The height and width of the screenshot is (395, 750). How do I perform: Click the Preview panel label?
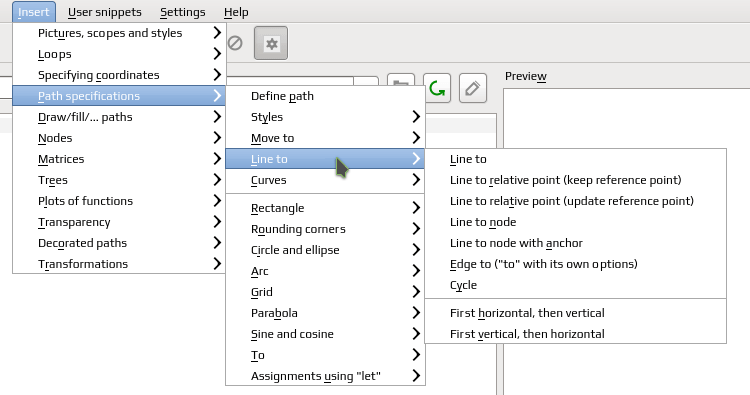pyautogui.click(x=526, y=77)
